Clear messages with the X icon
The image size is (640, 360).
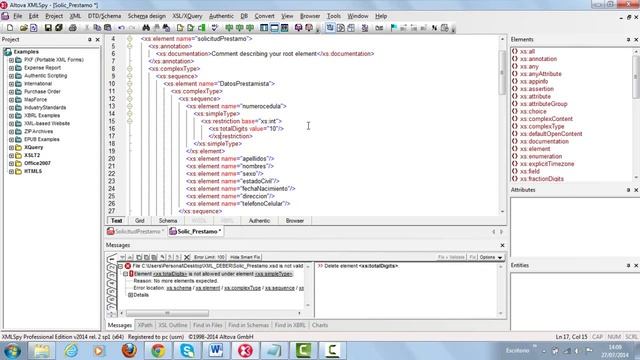coord(187,257)
